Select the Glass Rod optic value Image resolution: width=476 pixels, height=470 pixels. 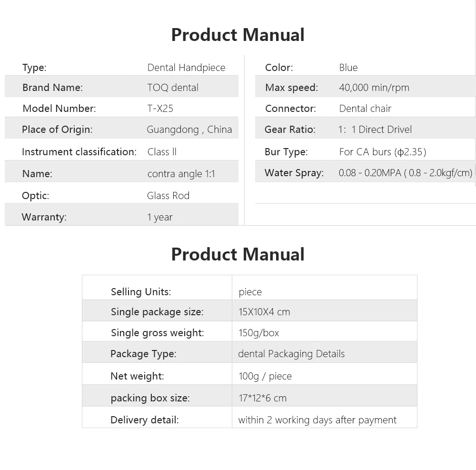[x=168, y=196]
